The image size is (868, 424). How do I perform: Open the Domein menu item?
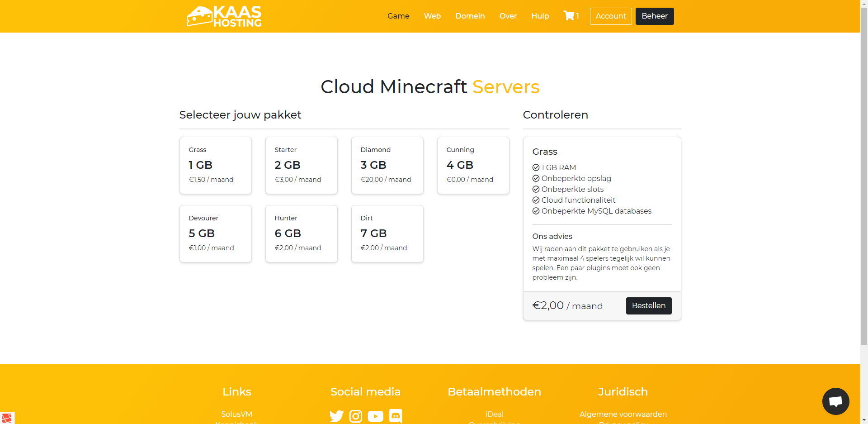click(x=470, y=16)
